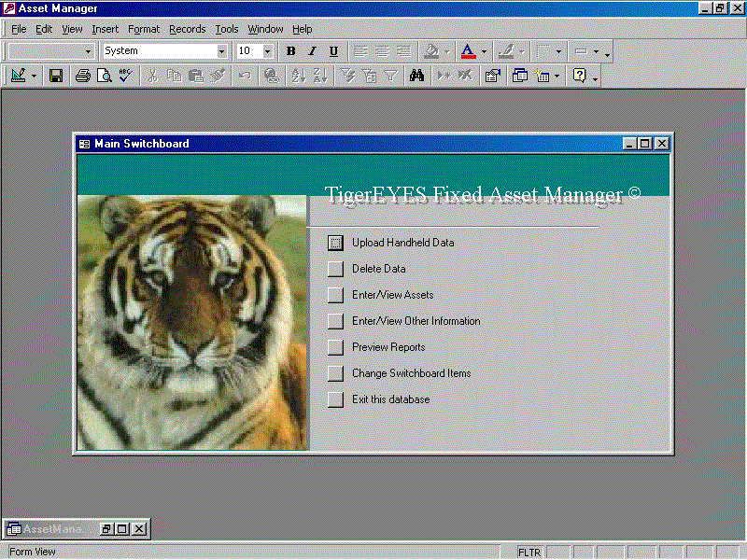Click the New Record icon
Image resolution: width=747 pixels, height=560 pixels.
coord(444,76)
